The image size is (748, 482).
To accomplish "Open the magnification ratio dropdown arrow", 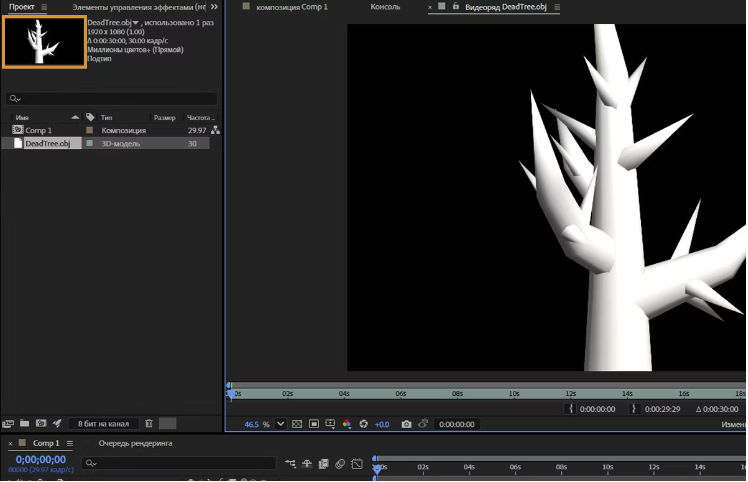I will (280, 424).
